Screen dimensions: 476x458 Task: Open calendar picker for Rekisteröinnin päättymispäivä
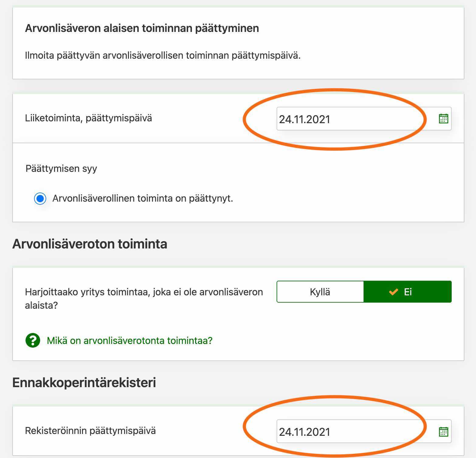point(443,432)
